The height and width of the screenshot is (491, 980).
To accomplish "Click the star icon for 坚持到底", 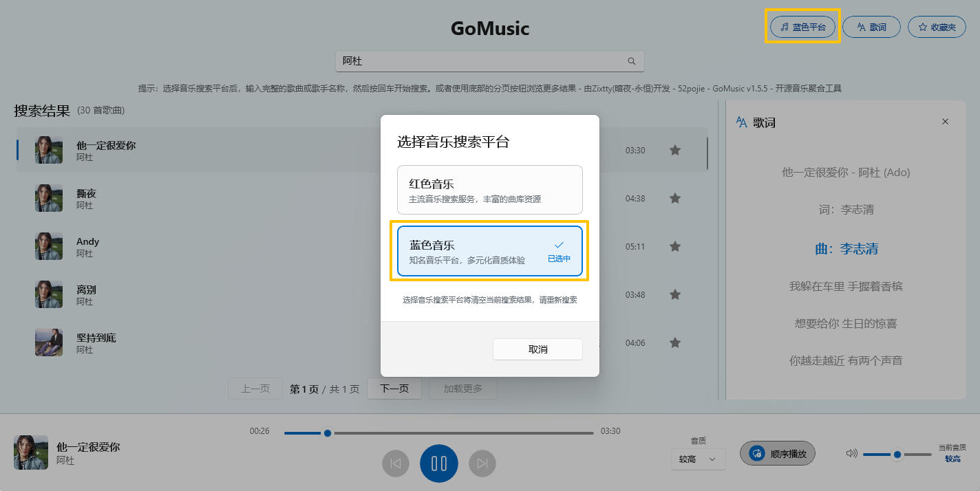I will pyautogui.click(x=675, y=342).
